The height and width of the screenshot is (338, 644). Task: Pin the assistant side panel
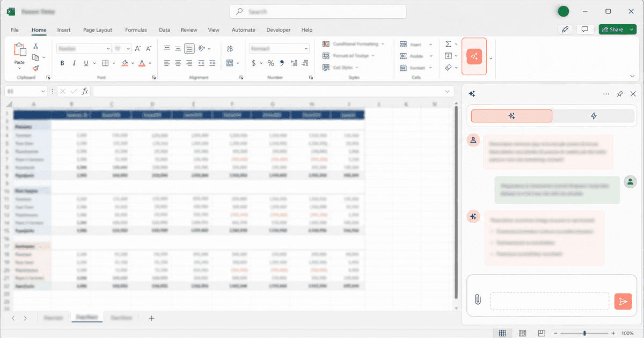tap(620, 94)
